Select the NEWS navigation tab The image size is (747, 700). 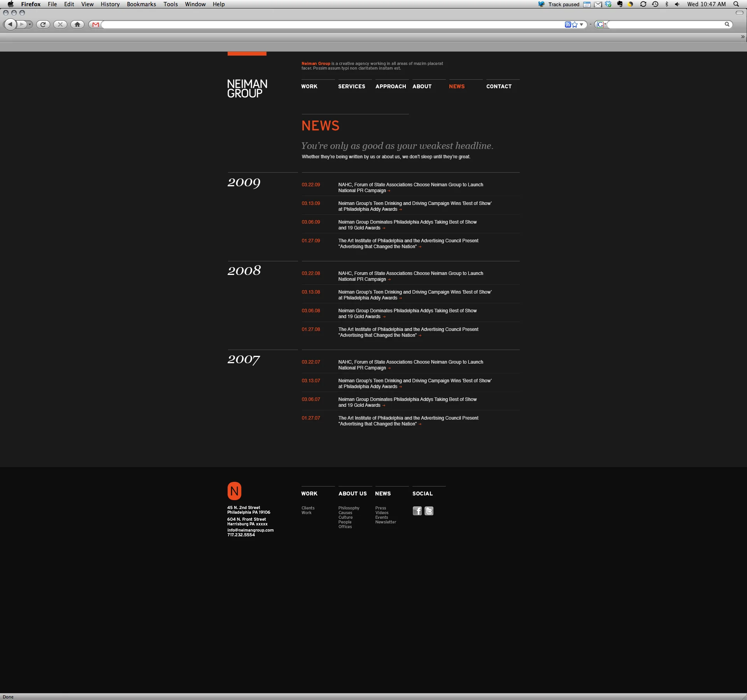(457, 86)
